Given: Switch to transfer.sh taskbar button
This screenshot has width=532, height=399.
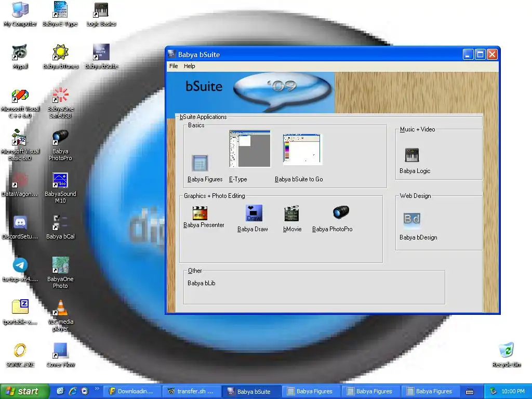Looking at the screenshot, I should pyautogui.click(x=191, y=391).
